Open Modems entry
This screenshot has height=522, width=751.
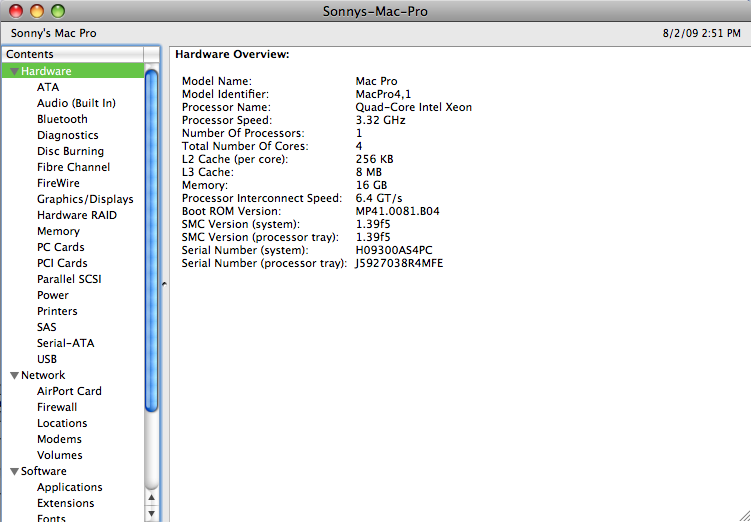coord(59,439)
